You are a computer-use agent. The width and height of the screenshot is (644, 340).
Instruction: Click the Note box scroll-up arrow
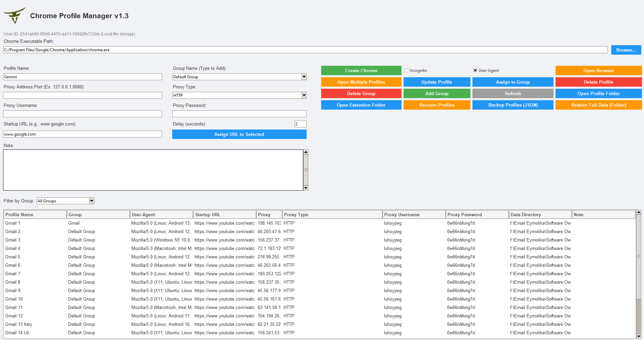(x=306, y=152)
